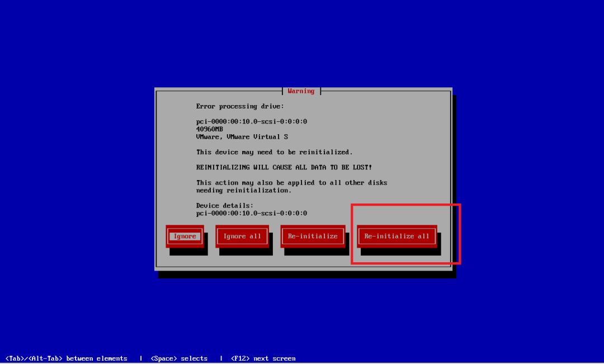Click the 'REINITIALIZING WILL CAUSE ALL DATA' warning

(x=284, y=168)
